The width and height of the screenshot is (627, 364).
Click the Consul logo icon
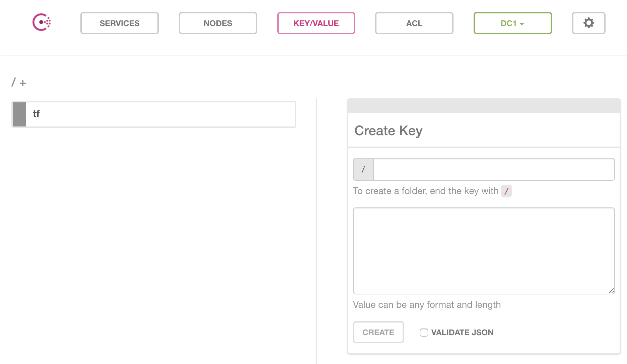[42, 22]
